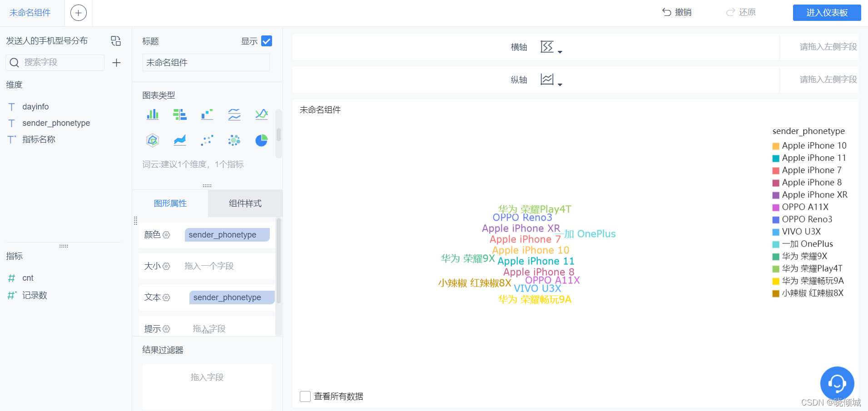This screenshot has width=868, height=411.
Task: Click legend entry OPPO A11X
Action: click(x=800, y=207)
